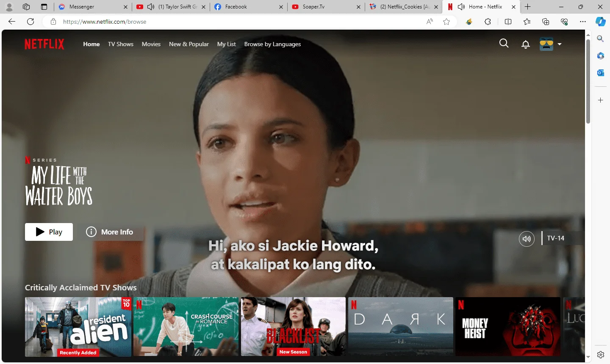Open Workspaces button

tap(26, 7)
